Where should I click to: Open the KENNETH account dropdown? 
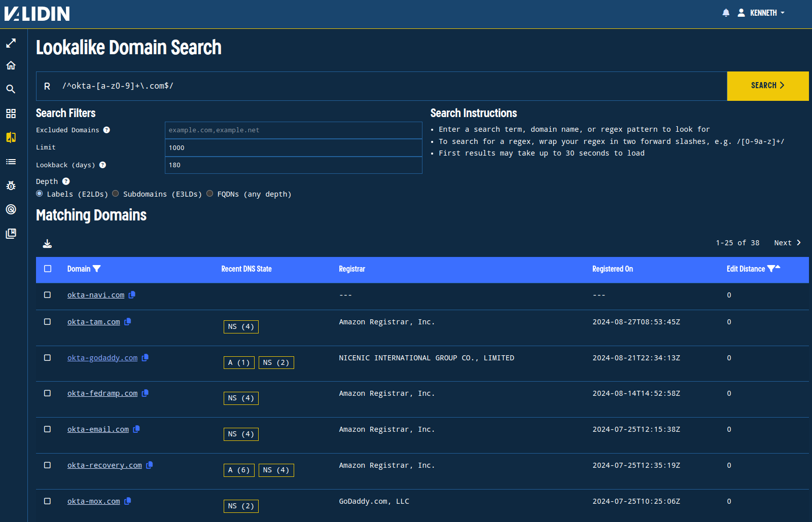coord(767,13)
